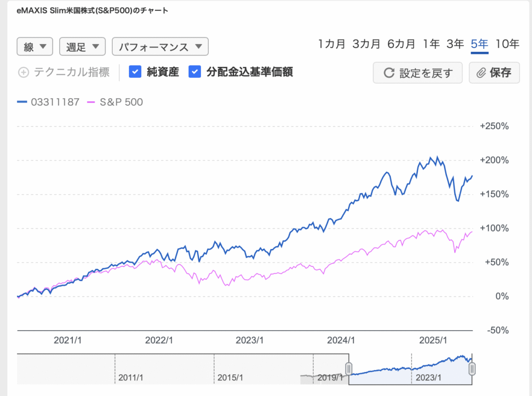
Task: Select the 3年 period tab
Action: pos(455,44)
